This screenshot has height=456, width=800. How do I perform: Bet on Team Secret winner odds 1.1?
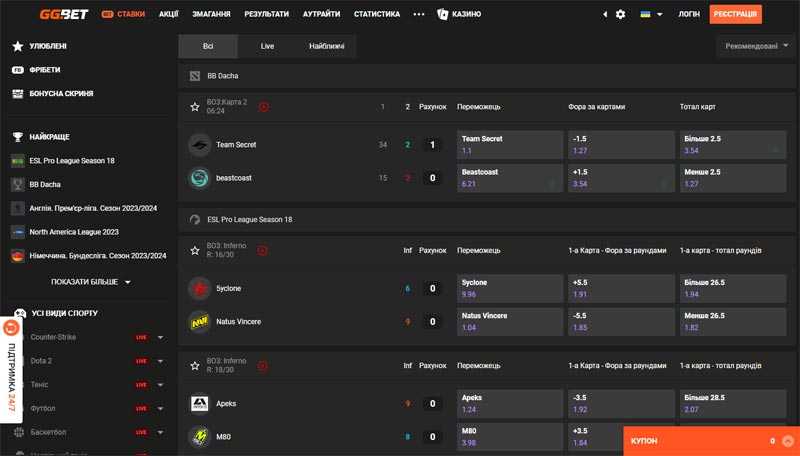510,145
